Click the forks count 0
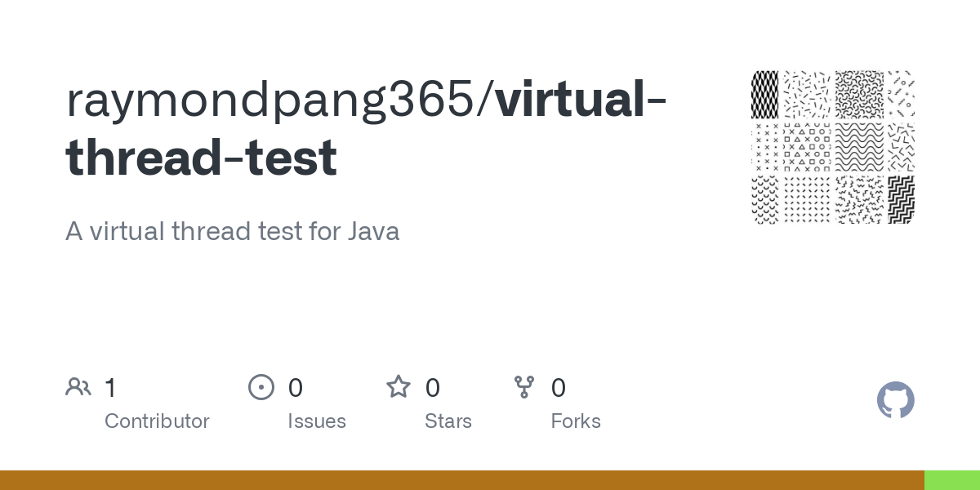Image resolution: width=980 pixels, height=490 pixels. pos(559,388)
